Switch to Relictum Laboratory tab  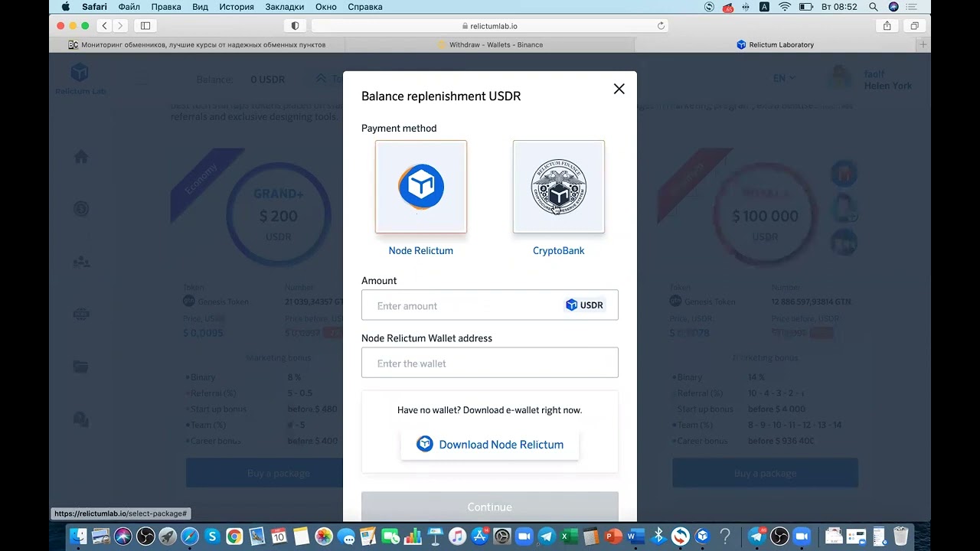tap(775, 44)
